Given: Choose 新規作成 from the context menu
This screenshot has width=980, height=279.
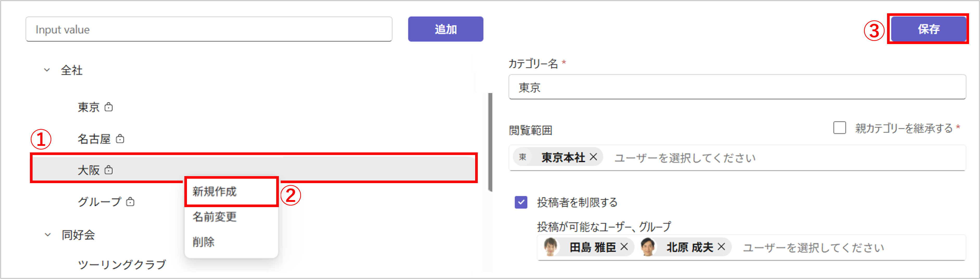Looking at the screenshot, I should point(215,191).
